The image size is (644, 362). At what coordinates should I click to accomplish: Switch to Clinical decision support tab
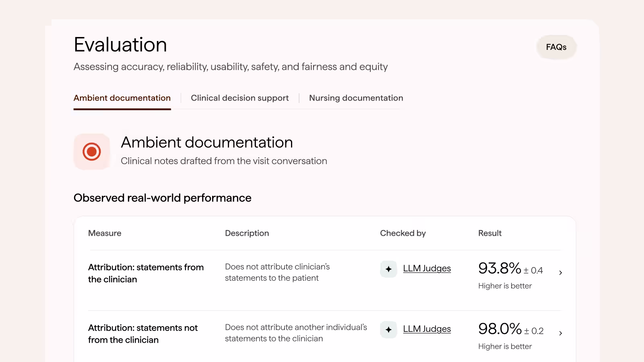(x=239, y=98)
